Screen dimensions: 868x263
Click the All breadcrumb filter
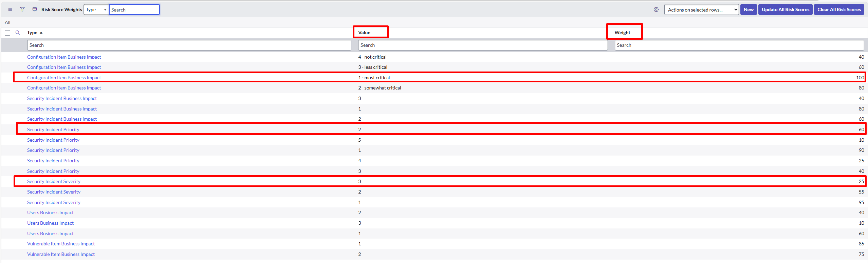point(7,22)
